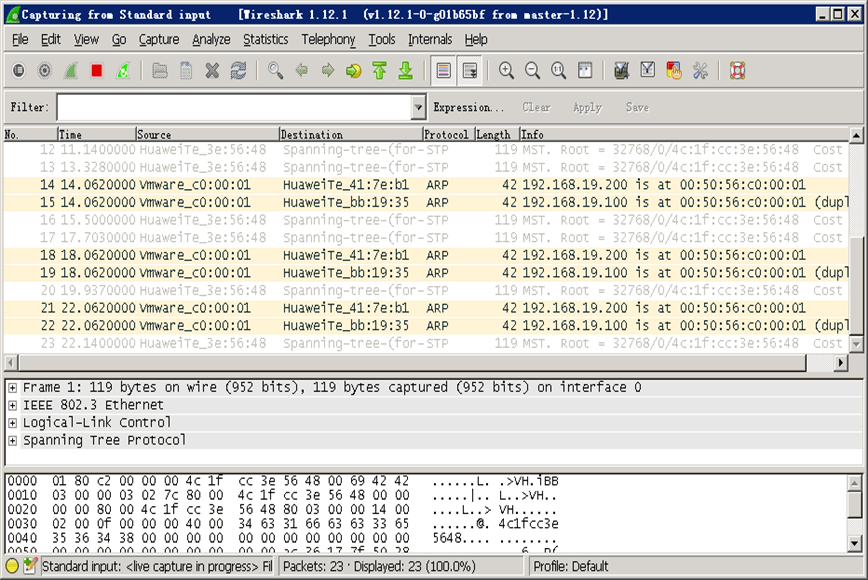
Task: Open the Capture menu
Action: (159, 39)
